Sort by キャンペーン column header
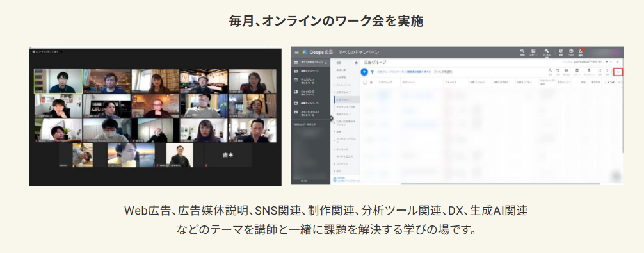 point(408,83)
